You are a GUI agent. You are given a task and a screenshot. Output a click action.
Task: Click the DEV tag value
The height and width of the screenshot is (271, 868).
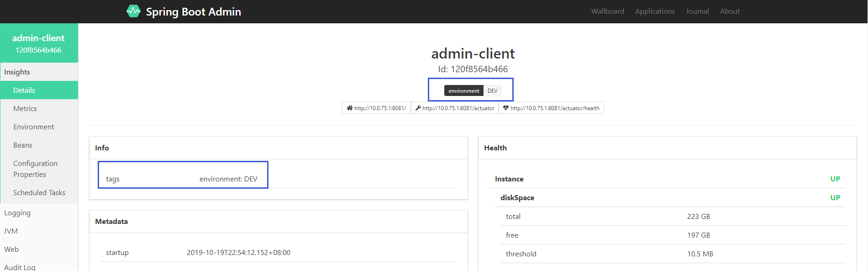492,90
